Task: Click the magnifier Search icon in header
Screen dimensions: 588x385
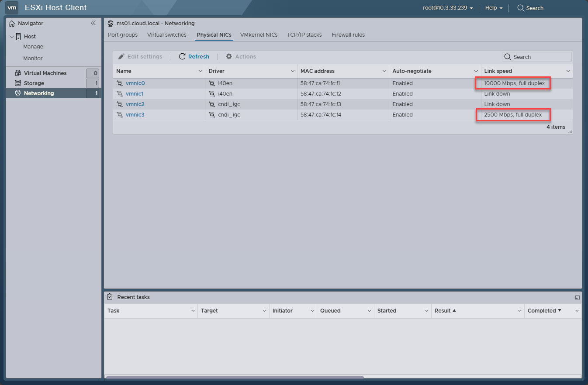Action: [x=521, y=8]
